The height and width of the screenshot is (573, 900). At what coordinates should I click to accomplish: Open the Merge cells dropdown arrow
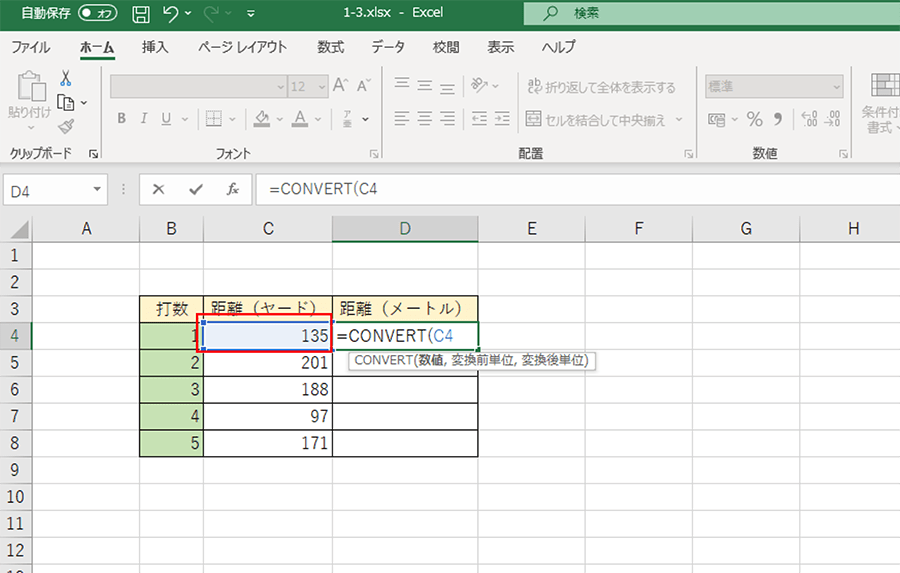tap(679, 119)
